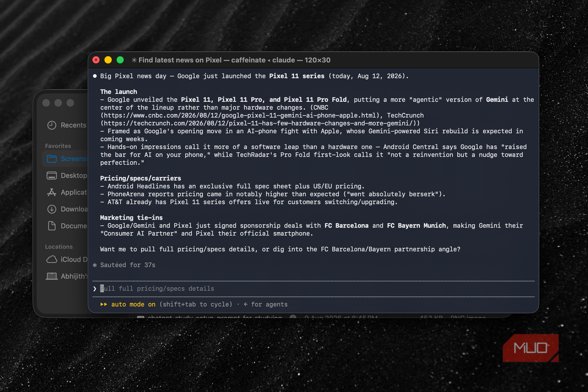The width and height of the screenshot is (588, 392).
Task: Click the terminal prompt chevron icon
Action: 95,288
